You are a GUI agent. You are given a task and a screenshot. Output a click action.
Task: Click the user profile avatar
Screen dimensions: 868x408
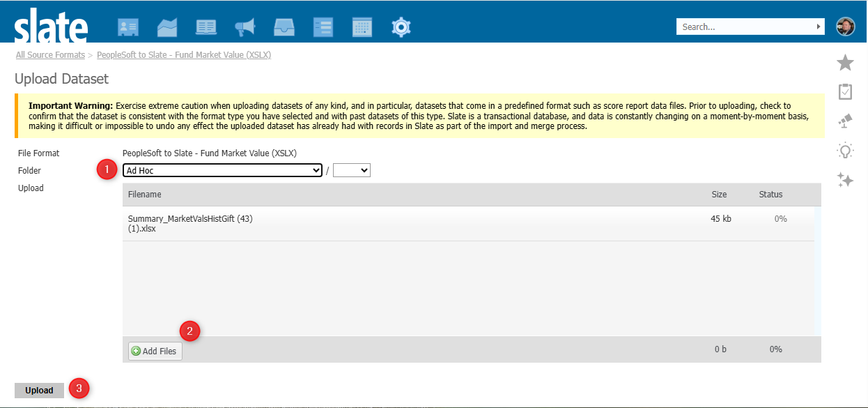[845, 27]
